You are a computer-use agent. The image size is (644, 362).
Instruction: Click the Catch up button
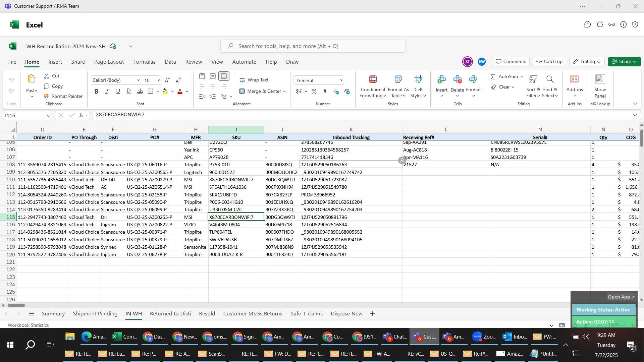click(x=549, y=62)
